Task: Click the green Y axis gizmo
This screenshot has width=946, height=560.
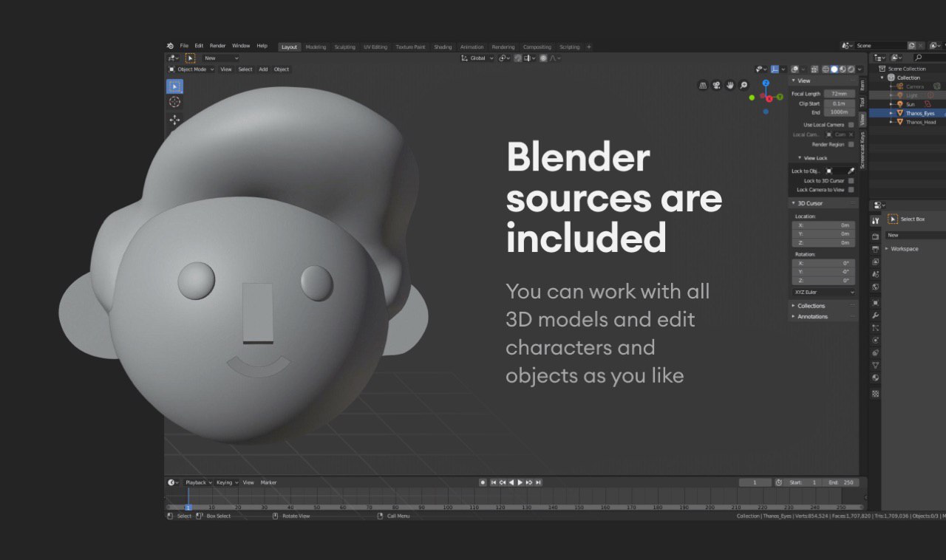Action: (x=780, y=97)
